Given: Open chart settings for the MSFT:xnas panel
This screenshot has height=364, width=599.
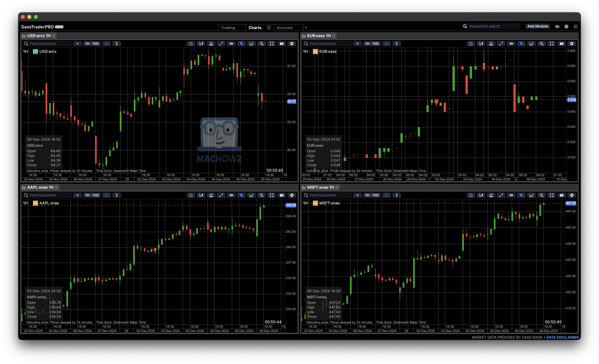Looking at the screenshot, I should [x=572, y=195].
